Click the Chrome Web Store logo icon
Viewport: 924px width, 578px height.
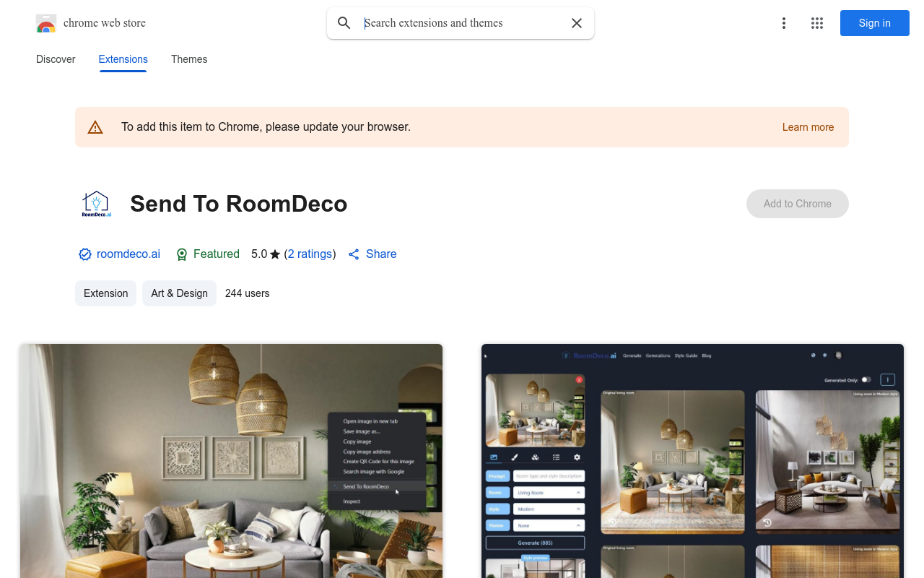coord(46,23)
